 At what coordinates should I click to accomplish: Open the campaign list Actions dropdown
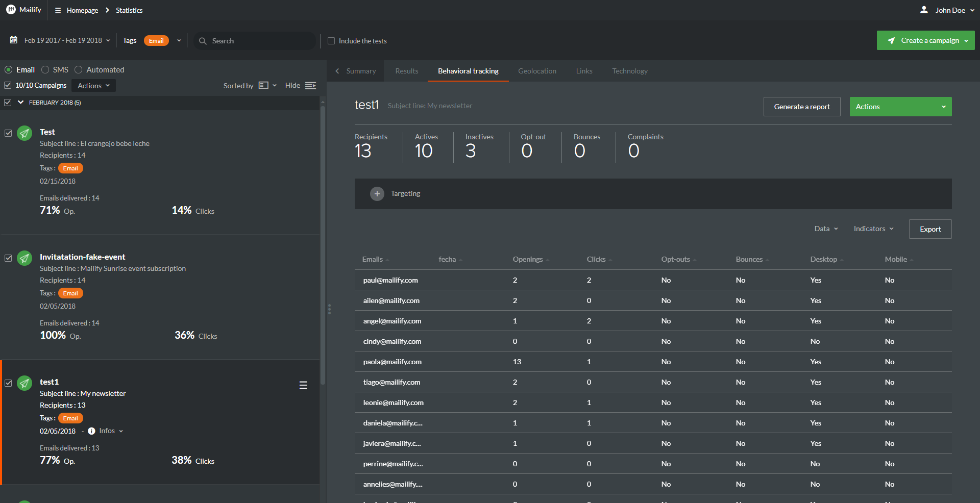coord(93,86)
